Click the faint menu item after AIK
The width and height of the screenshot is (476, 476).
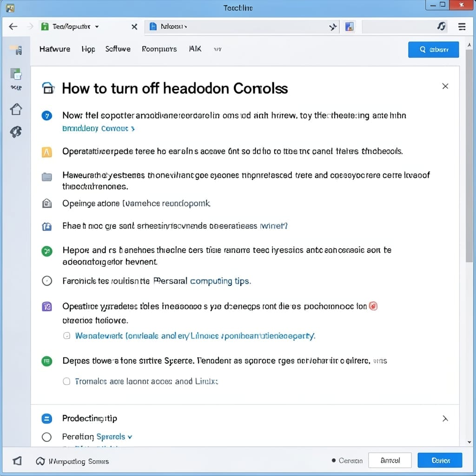coord(218,49)
